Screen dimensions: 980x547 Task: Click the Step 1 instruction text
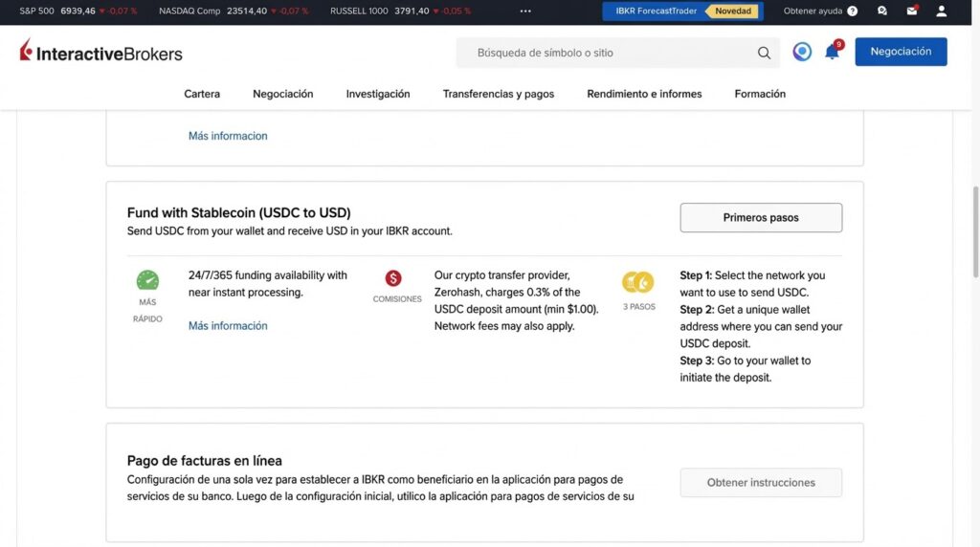pyautogui.click(x=752, y=284)
